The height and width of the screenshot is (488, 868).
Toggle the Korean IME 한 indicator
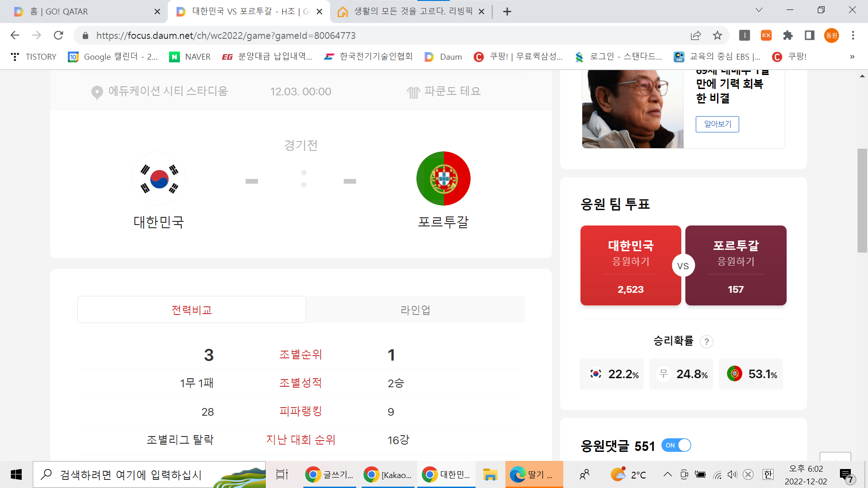(x=768, y=474)
